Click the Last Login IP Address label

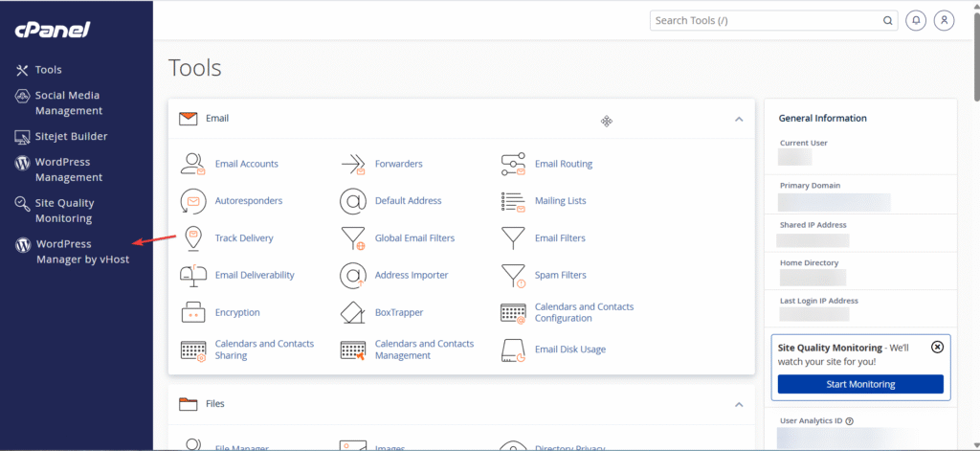[x=819, y=301]
